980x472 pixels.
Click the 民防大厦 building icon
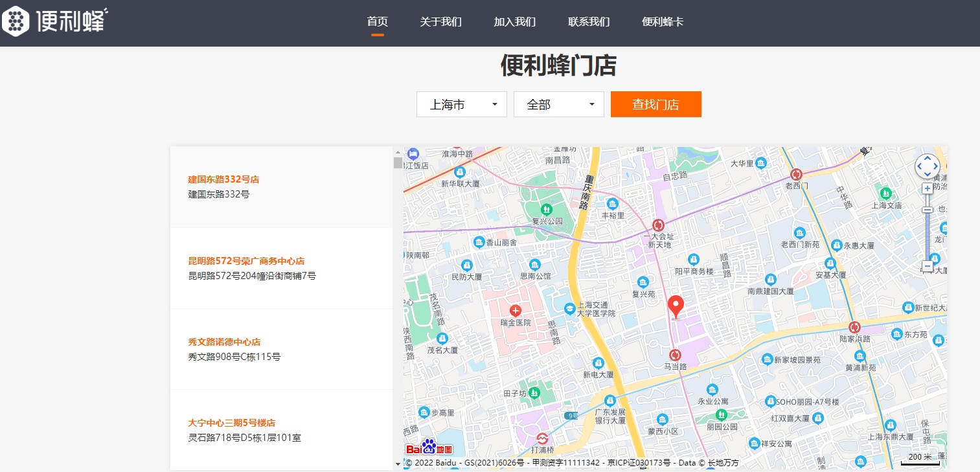click(466, 265)
